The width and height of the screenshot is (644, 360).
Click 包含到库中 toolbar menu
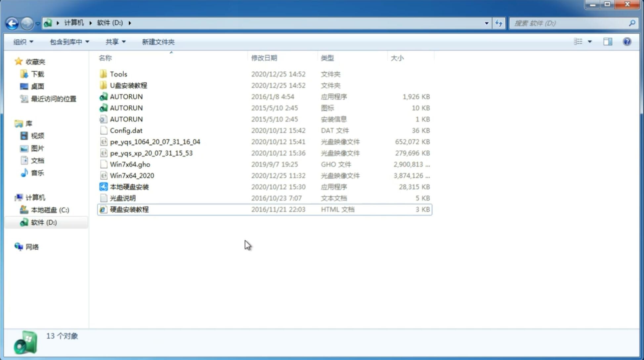point(68,42)
